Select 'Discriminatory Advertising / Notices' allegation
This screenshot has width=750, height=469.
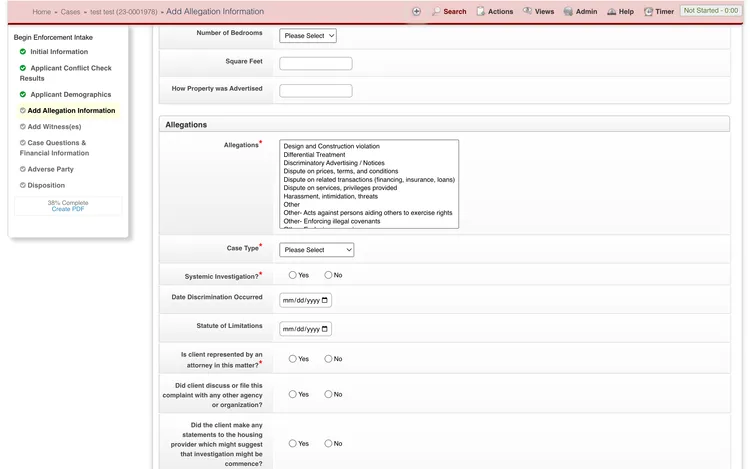(334, 163)
